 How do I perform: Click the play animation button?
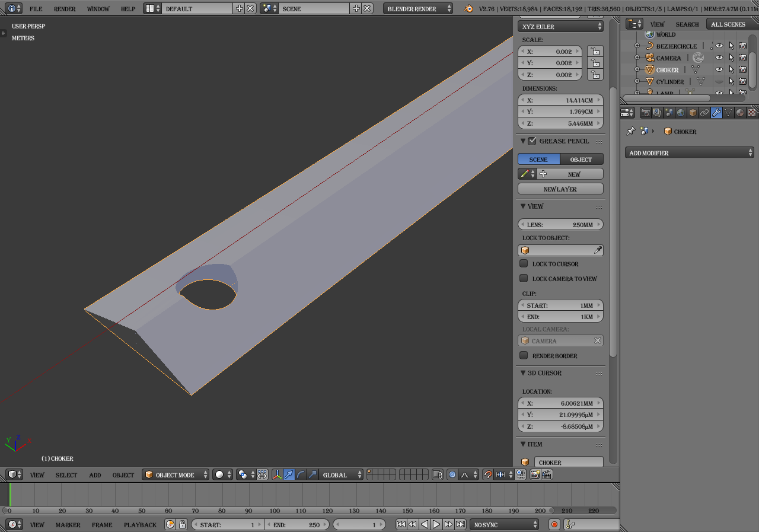[x=436, y=524]
